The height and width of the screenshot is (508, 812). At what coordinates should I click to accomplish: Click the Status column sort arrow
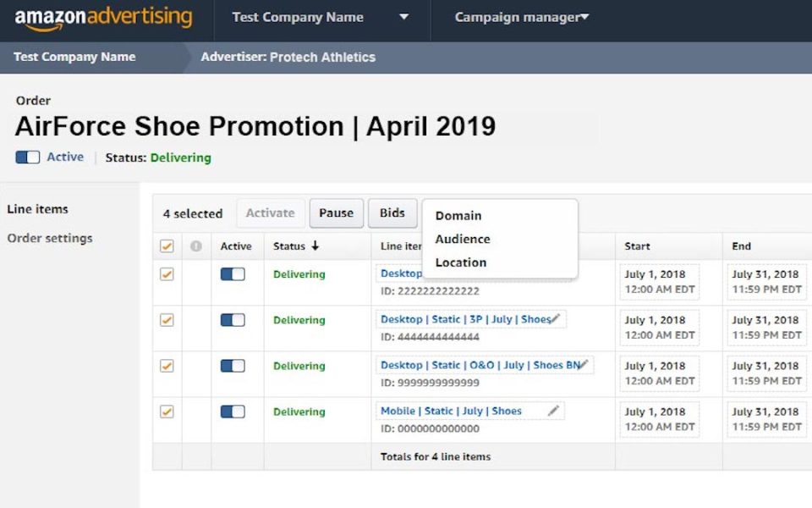[x=315, y=246]
